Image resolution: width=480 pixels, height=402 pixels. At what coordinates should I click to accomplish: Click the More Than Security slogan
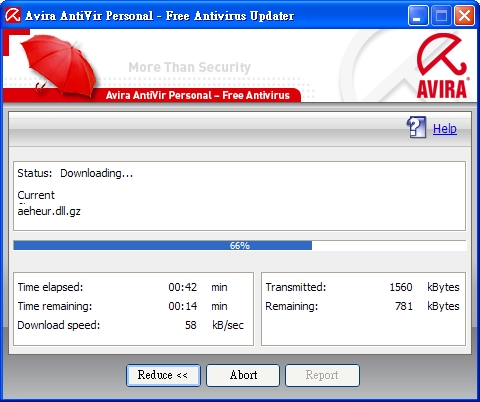coord(189,67)
